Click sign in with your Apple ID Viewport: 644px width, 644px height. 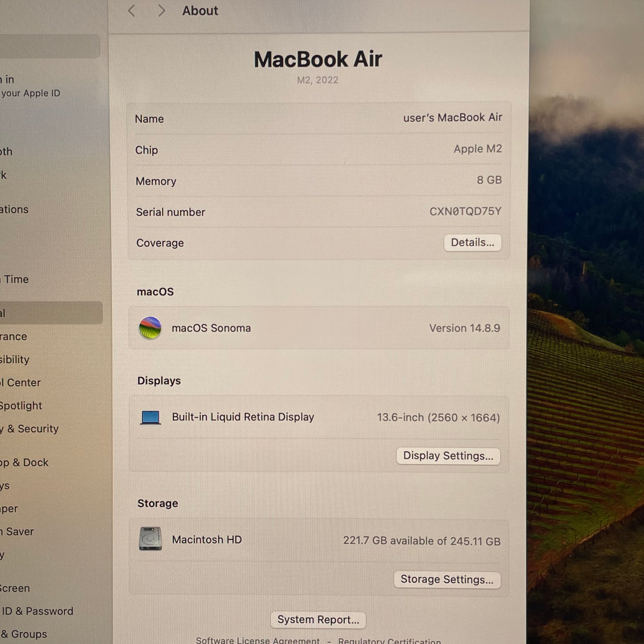(x=31, y=86)
